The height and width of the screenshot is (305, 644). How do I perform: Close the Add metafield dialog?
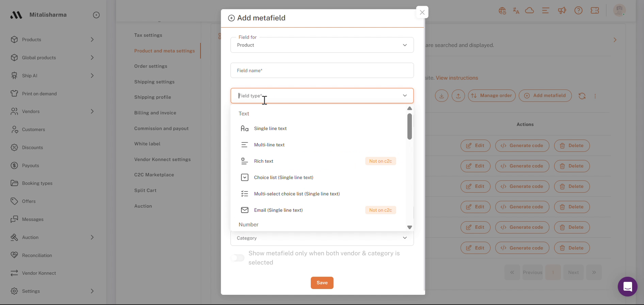click(422, 12)
